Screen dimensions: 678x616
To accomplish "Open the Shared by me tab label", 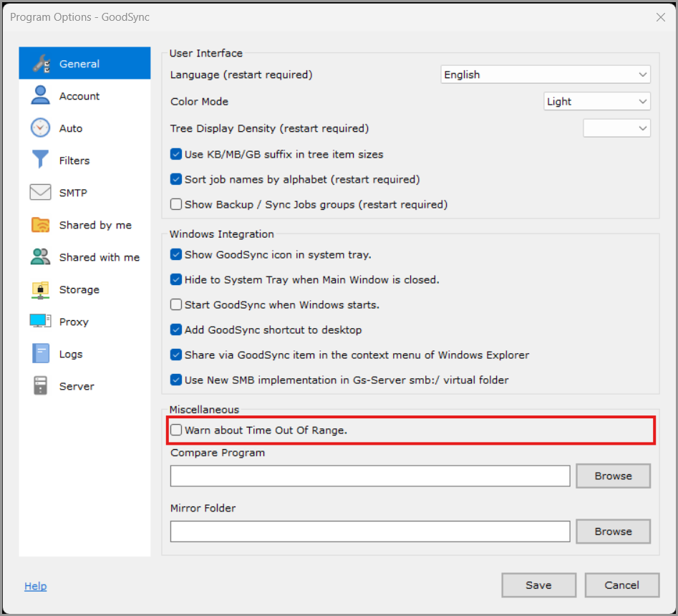I will pos(95,225).
